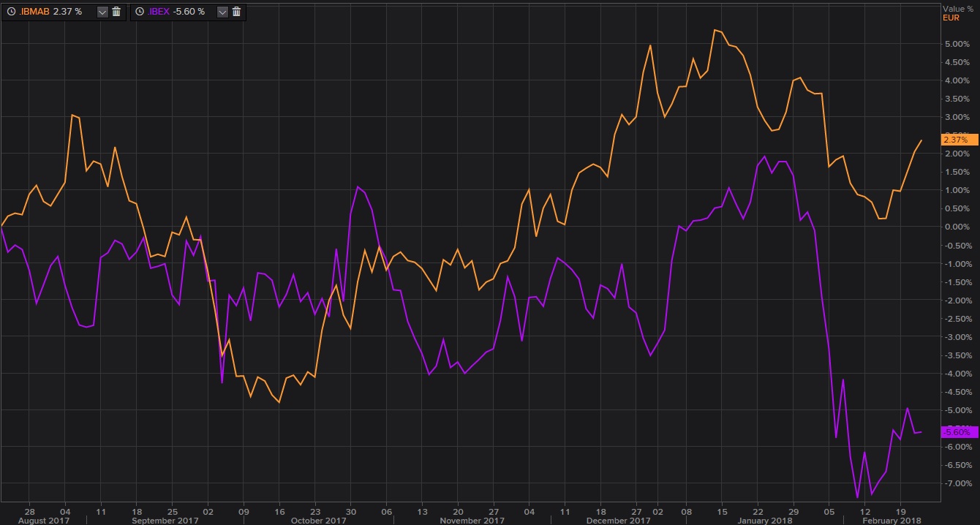Screen dimensions: 980x525
Task: Click the 0.00% axis label
Action: click(x=957, y=227)
